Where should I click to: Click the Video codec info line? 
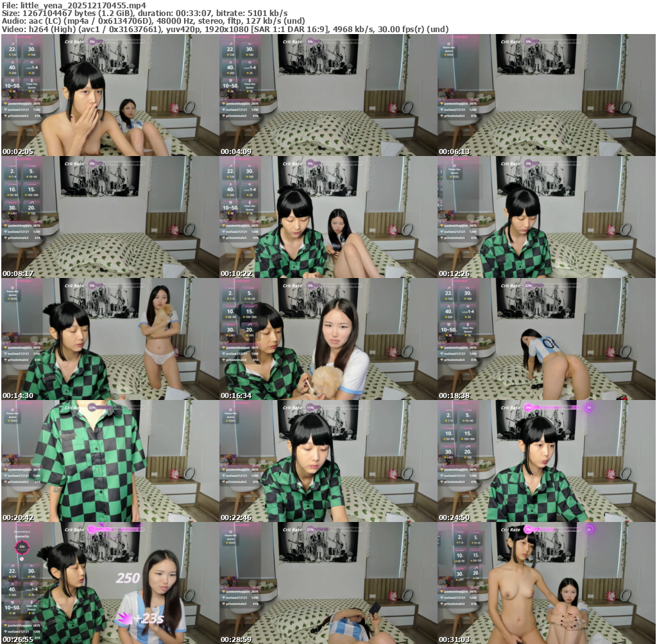(x=225, y=29)
